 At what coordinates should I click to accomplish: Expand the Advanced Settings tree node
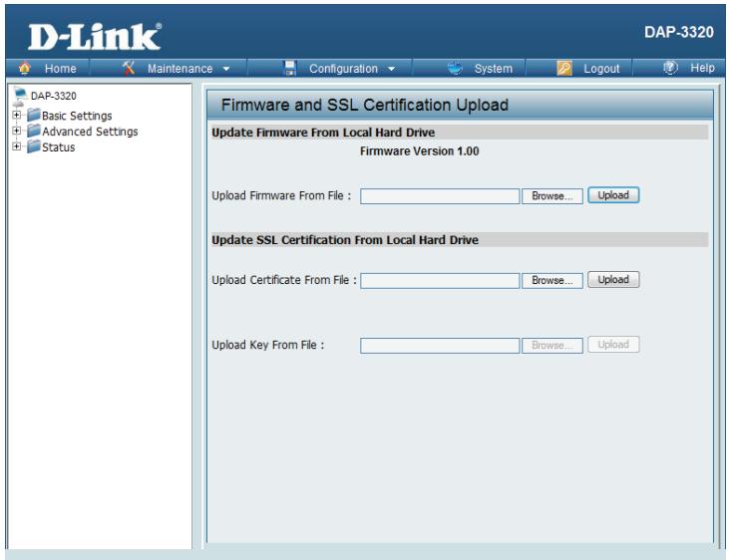16,131
